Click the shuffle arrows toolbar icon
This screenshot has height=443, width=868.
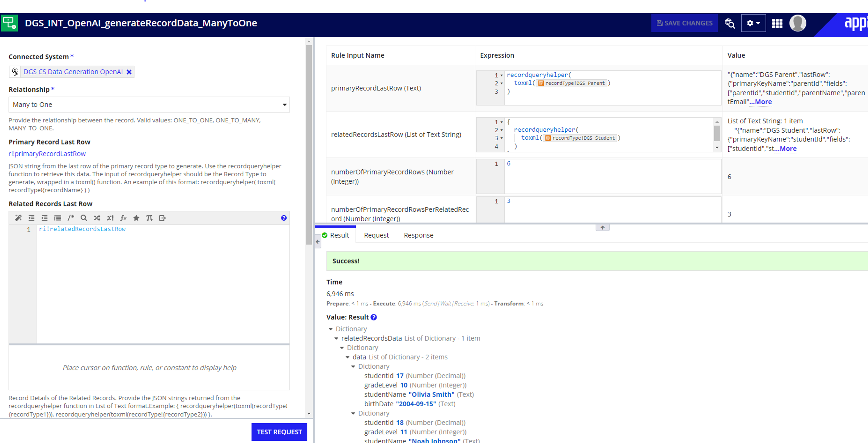[97, 218]
